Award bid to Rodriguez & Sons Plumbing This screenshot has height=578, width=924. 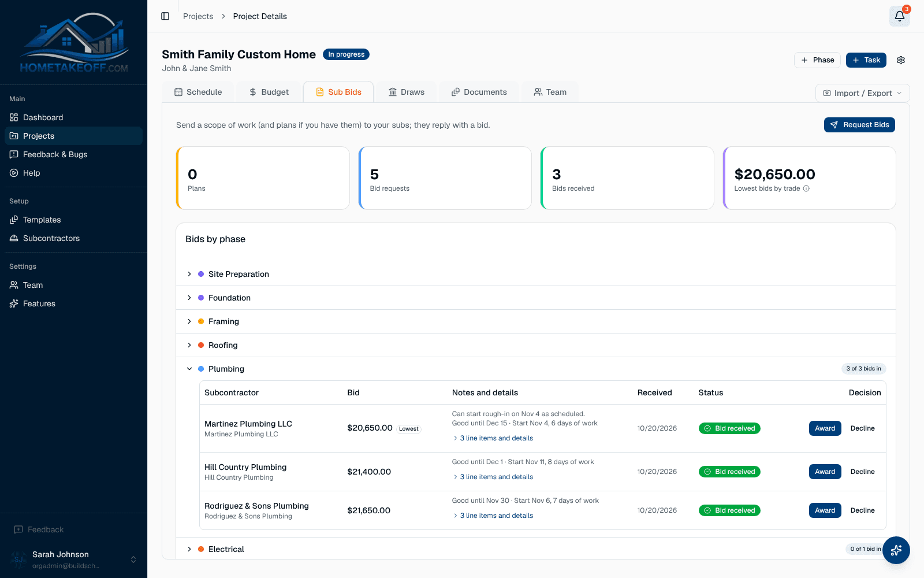pos(825,510)
